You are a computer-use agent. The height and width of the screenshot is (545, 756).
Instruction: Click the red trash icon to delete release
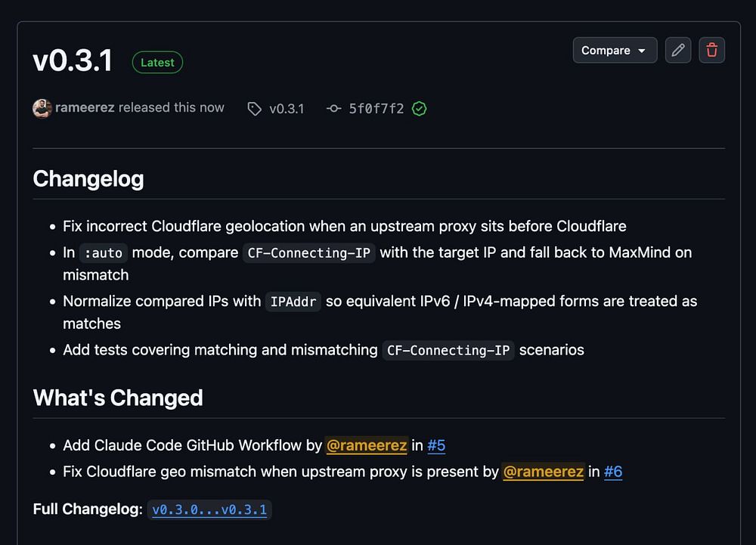click(711, 51)
